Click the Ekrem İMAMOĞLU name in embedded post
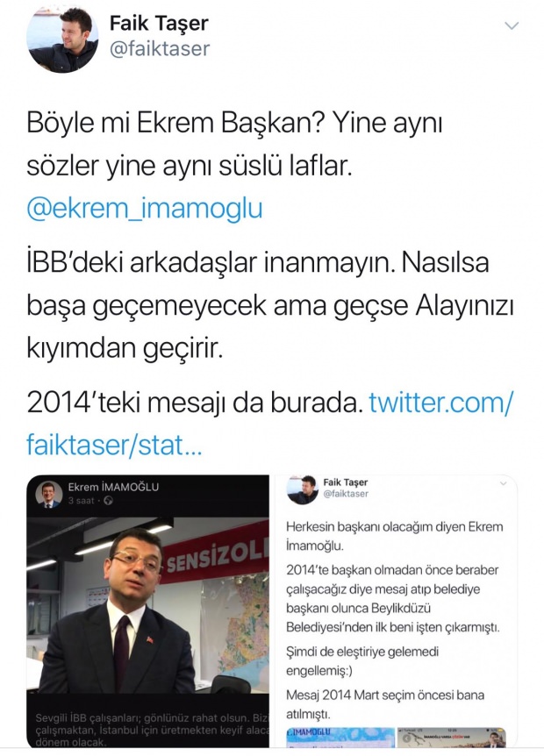The image size is (544, 756). pyautogui.click(x=113, y=487)
